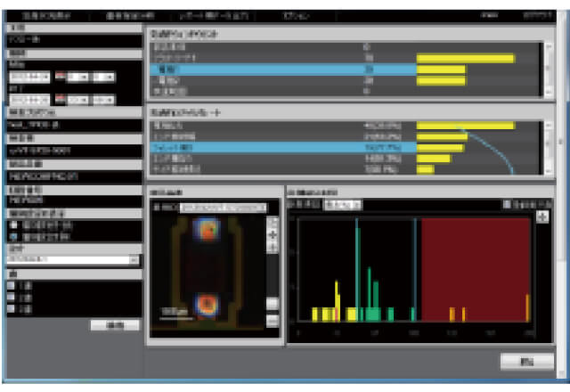Click the topmost zoom icon beside the heat-map image
This screenshot has height=392, width=570.
click(273, 223)
